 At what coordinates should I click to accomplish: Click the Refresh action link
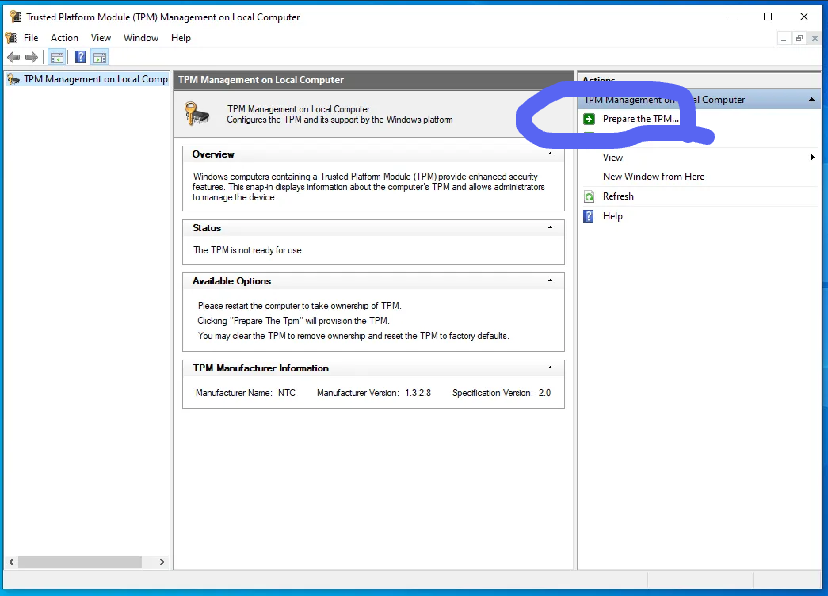pyautogui.click(x=618, y=196)
